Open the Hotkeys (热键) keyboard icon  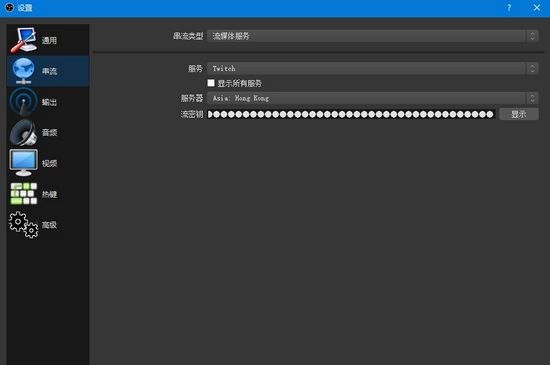coord(24,194)
